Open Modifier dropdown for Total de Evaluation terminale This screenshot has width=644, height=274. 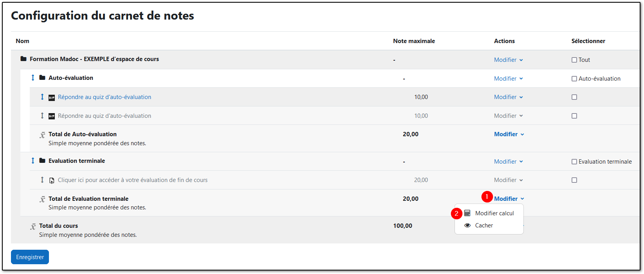click(x=509, y=199)
